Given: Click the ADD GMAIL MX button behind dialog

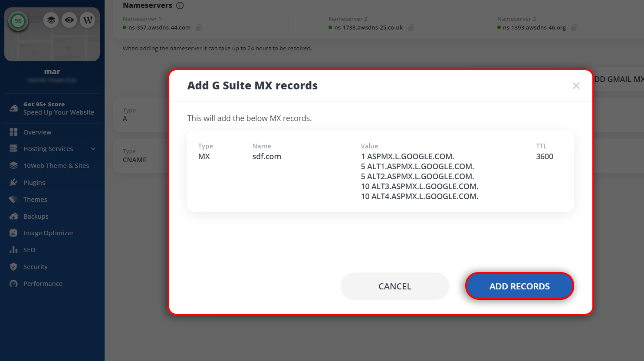Looking at the screenshot, I should (x=618, y=79).
